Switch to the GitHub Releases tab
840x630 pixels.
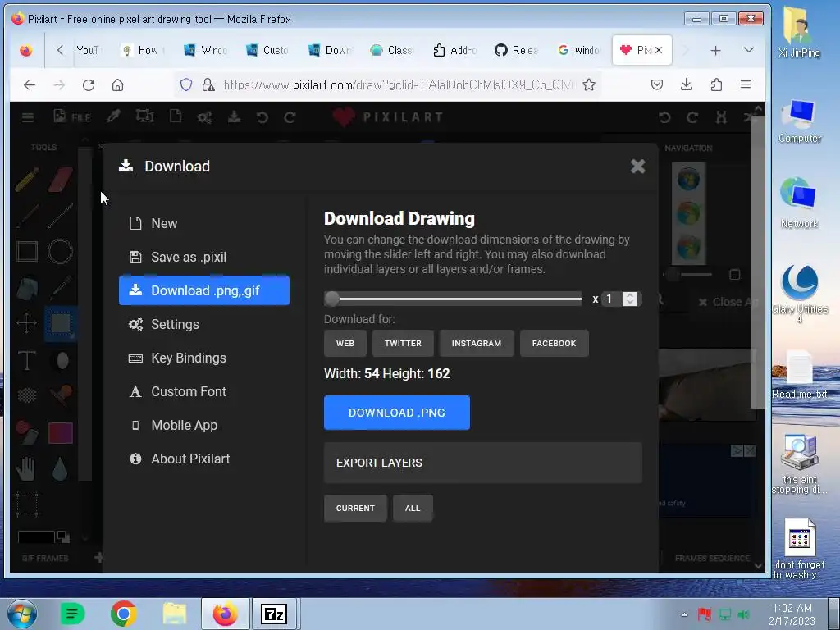[517, 50]
